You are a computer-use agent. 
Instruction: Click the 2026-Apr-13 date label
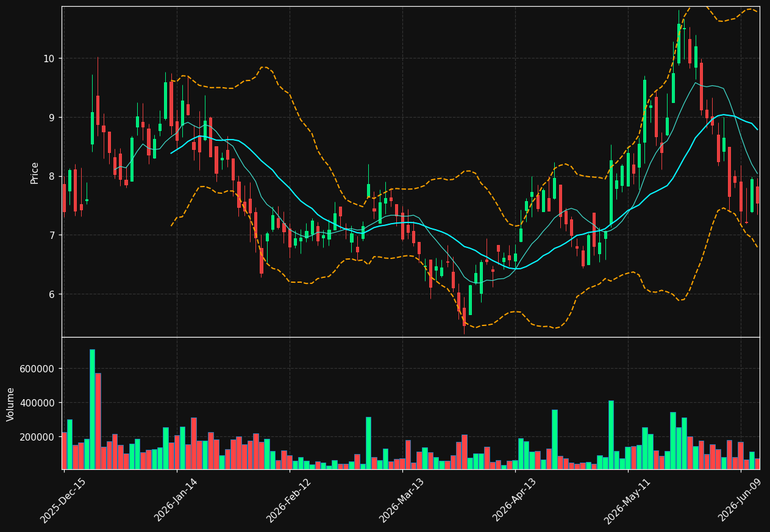[514, 500]
